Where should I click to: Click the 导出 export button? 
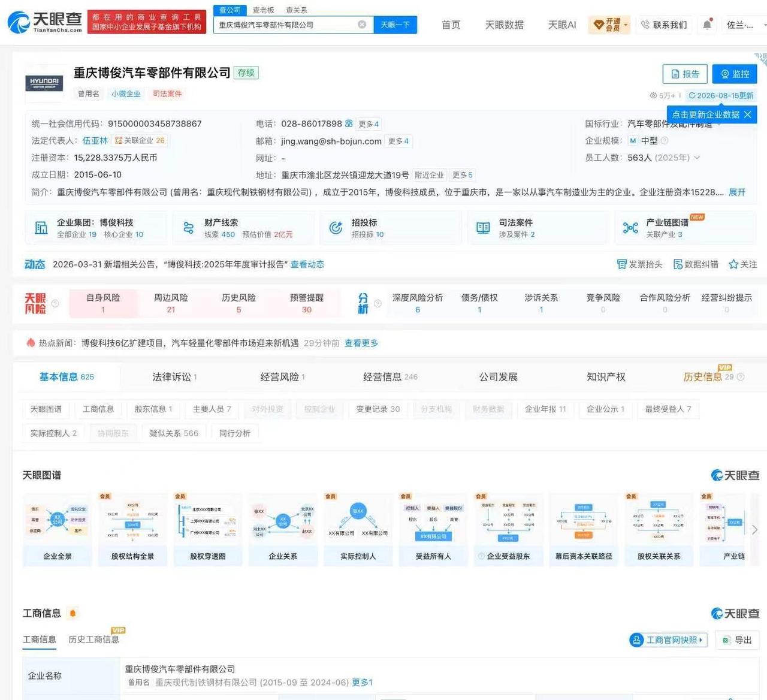(738, 640)
